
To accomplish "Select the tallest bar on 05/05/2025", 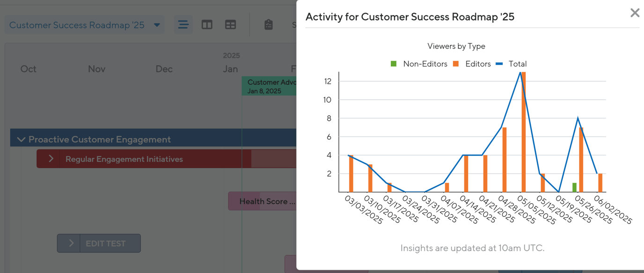I will coord(523,131).
